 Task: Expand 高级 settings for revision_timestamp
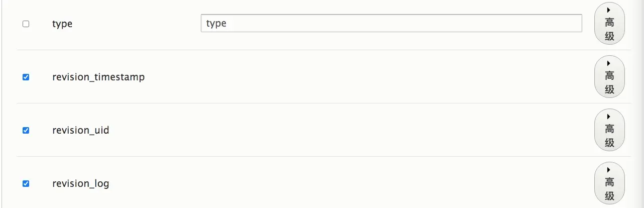609,82
